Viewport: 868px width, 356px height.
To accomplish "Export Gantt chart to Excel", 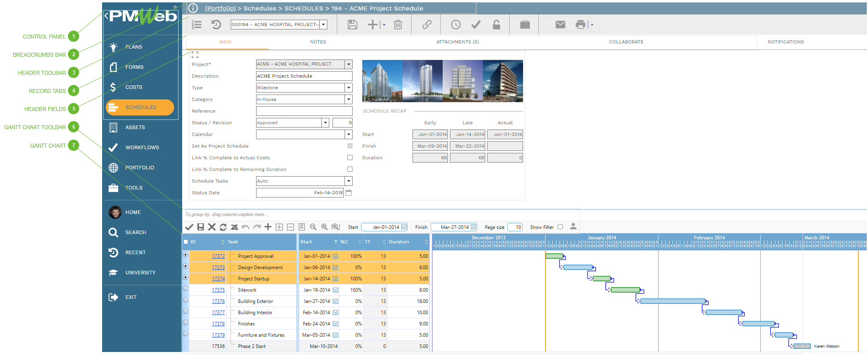I will pos(234,227).
